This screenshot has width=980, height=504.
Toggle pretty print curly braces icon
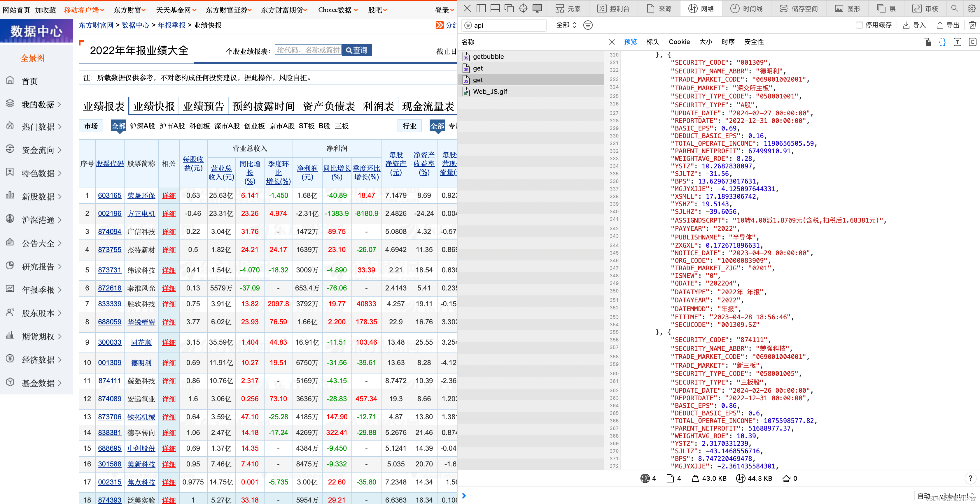942,42
